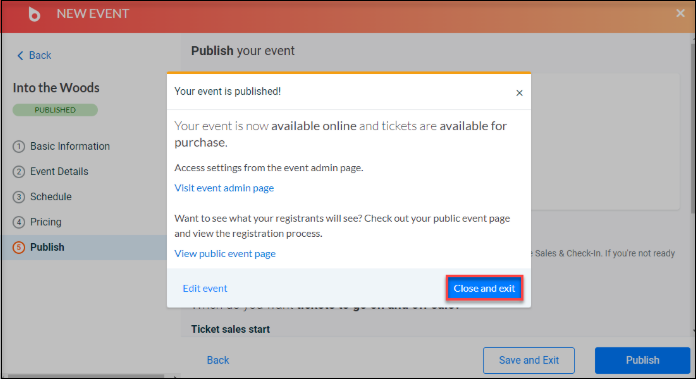Dismiss the published dialog with its X icon
Viewport: 696px width, 379px height.
[x=519, y=93]
